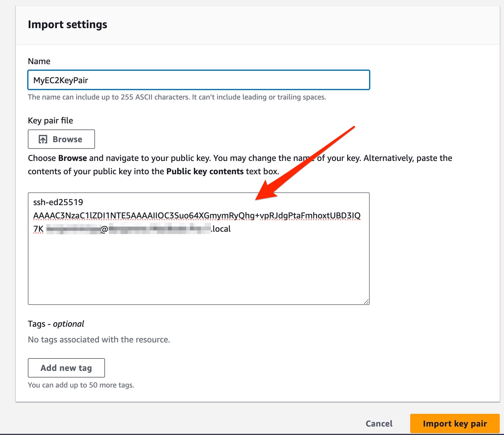This screenshot has height=435, width=504.
Task: Place cursor after .local in key text
Action: [231, 229]
